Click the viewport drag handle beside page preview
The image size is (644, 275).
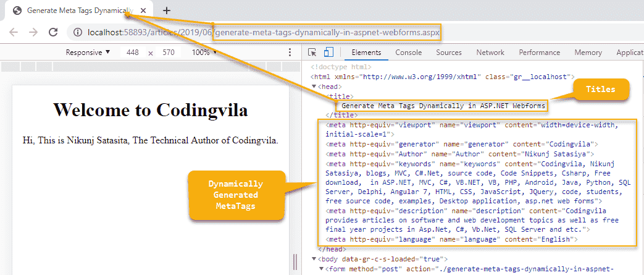[295, 262]
